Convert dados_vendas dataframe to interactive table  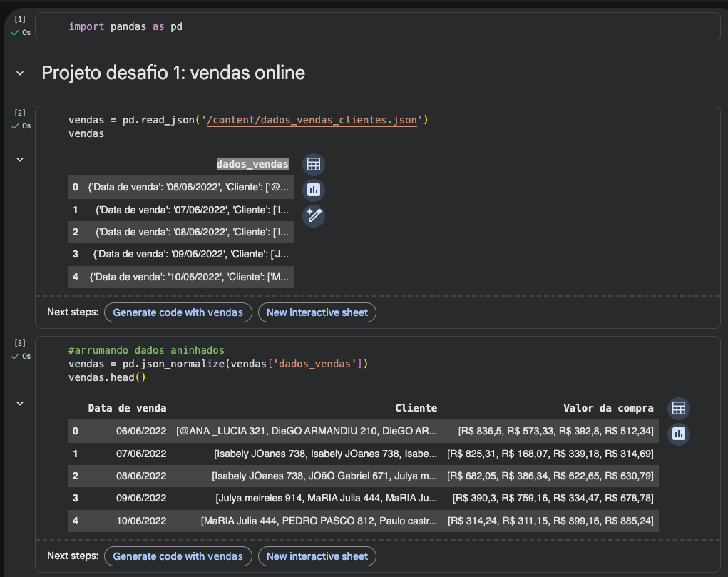(313, 165)
